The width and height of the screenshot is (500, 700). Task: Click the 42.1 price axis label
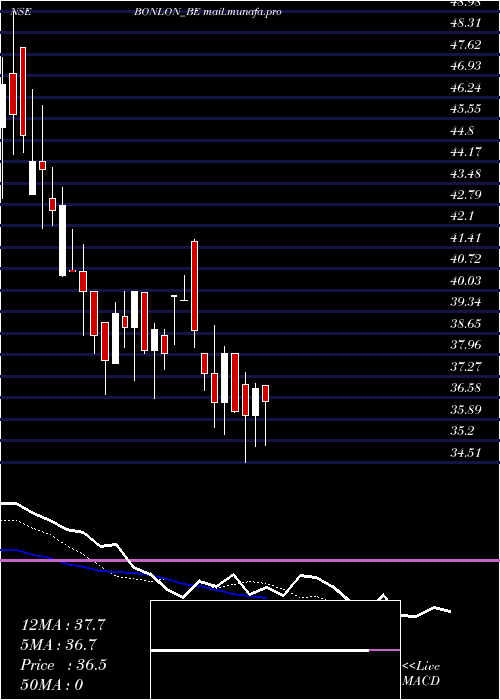coord(462,216)
